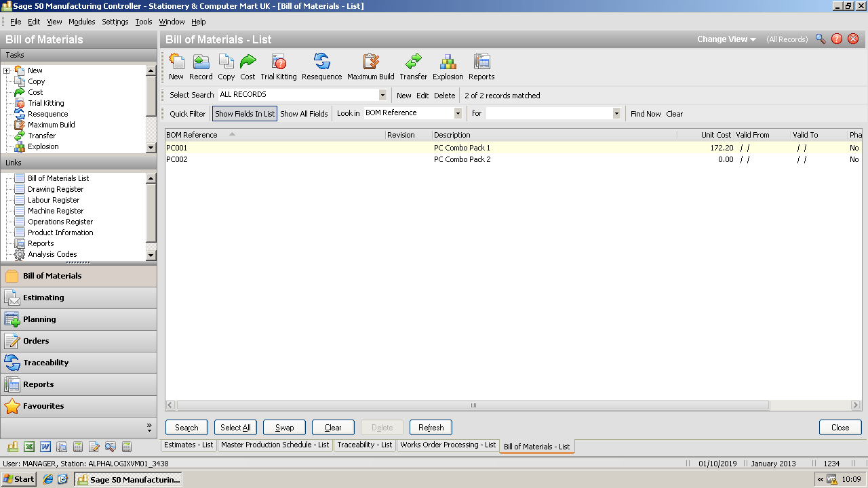Image resolution: width=868 pixels, height=488 pixels.
Task: Click Tasks pane scroll down arrow
Action: pyautogui.click(x=151, y=147)
